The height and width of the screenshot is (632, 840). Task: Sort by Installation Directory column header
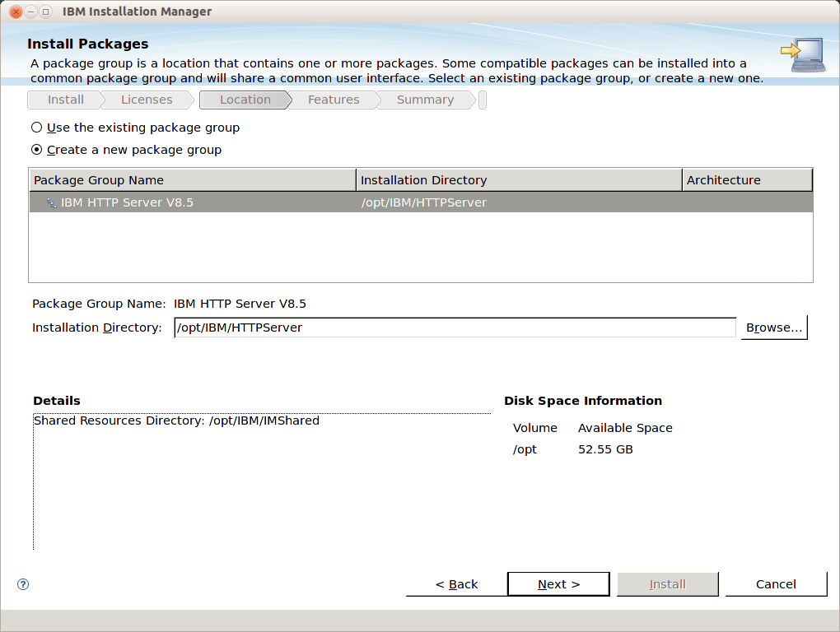[x=519, y=180]
